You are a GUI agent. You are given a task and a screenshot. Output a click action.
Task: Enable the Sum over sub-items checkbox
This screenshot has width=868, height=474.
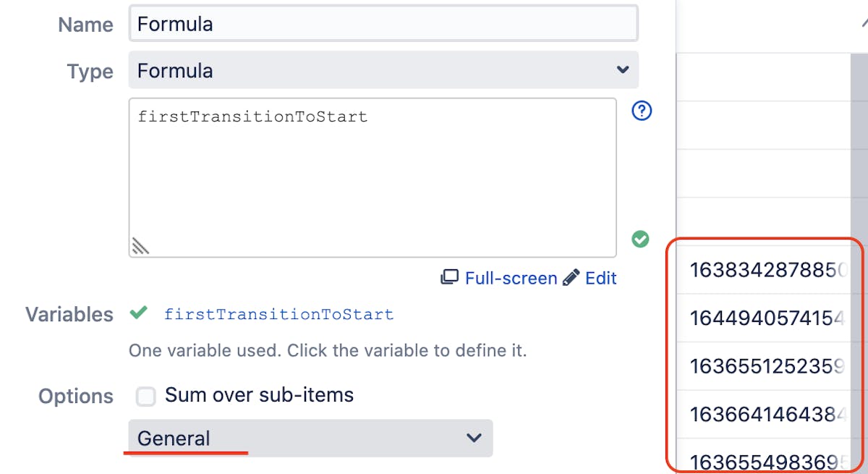tap(146, 395)
